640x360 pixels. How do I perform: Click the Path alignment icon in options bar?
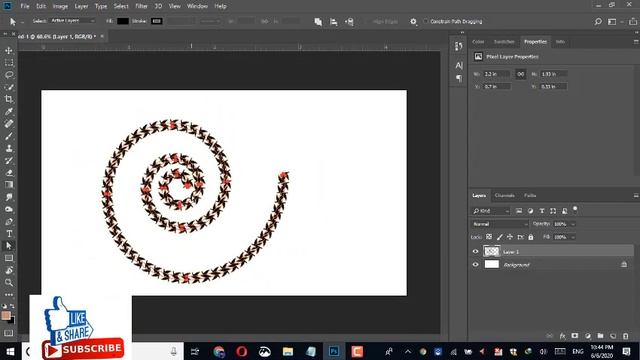coord(333,22)
